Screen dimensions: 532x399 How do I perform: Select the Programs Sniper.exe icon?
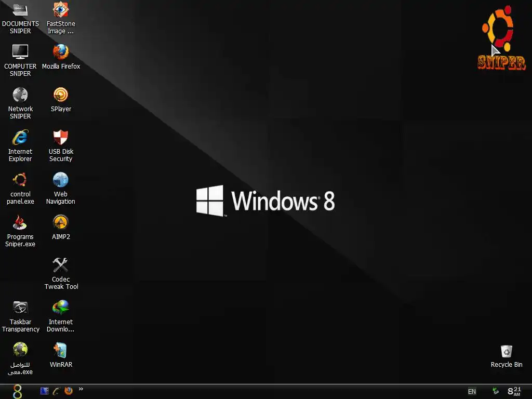(20, 231)
